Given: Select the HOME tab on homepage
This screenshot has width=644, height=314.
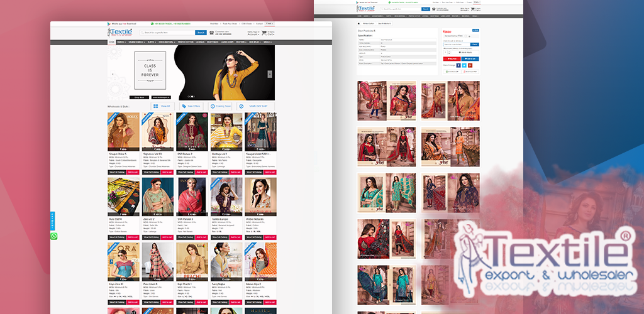Looking at the screenshot, I should click(111, 42).
